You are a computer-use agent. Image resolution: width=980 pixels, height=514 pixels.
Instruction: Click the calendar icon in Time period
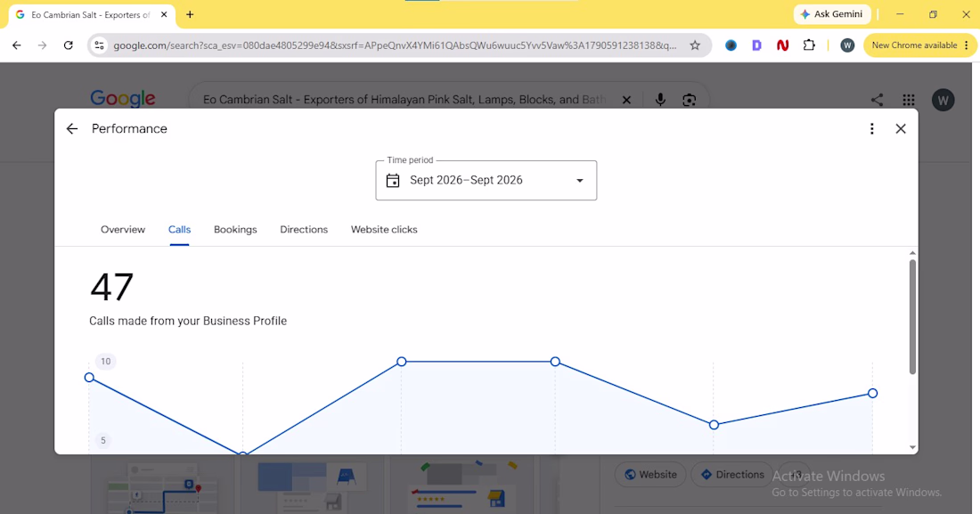(x=393, y=181)
